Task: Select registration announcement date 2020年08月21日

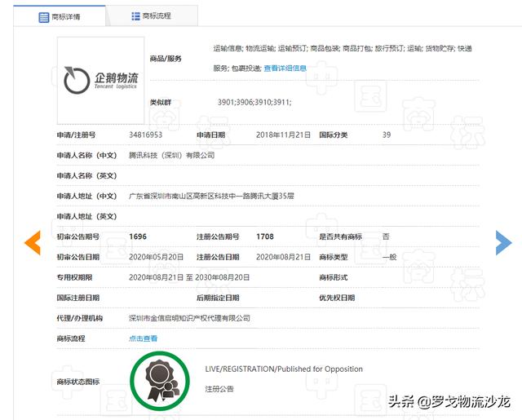Action: [x=283, y=257]
